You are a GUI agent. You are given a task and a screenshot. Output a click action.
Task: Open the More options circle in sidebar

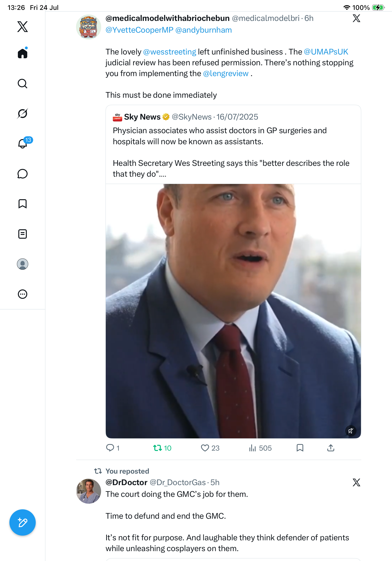[23, 294]
